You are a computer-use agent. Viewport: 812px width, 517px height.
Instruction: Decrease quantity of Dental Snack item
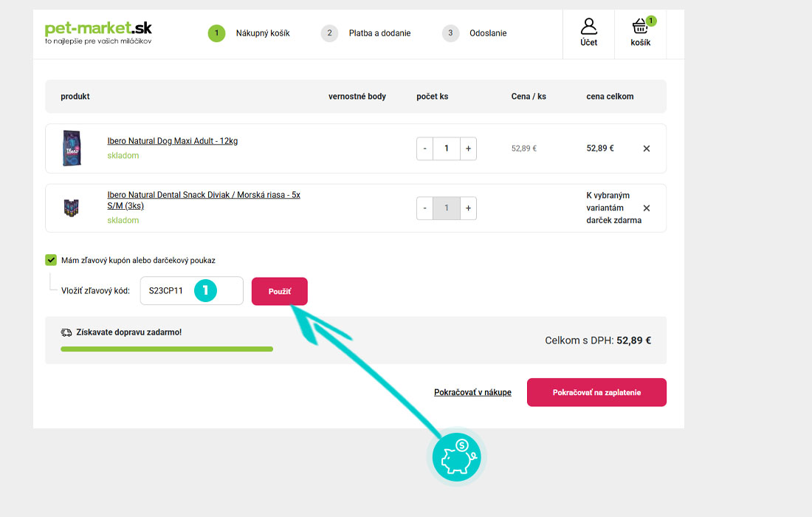(x=424, y=208)
